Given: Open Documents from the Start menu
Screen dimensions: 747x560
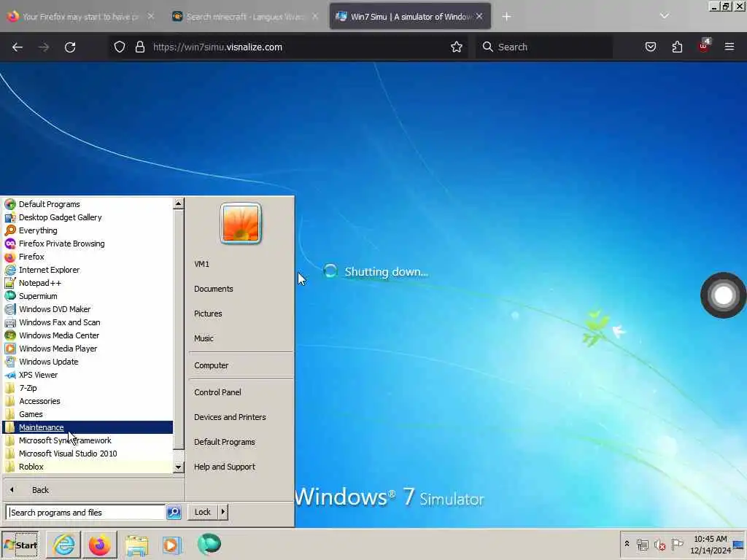Looking at the screenshot, I should click(214, 289).
